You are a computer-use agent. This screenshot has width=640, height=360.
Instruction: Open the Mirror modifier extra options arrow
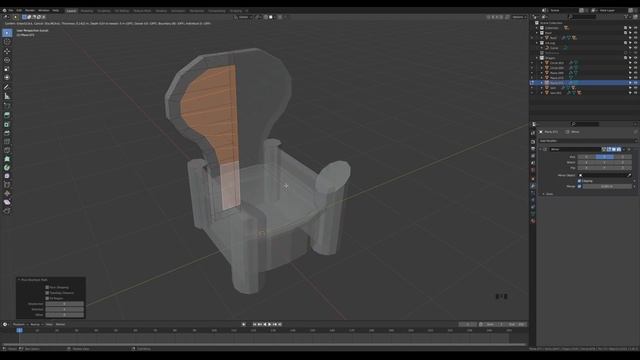coord(624,149)
